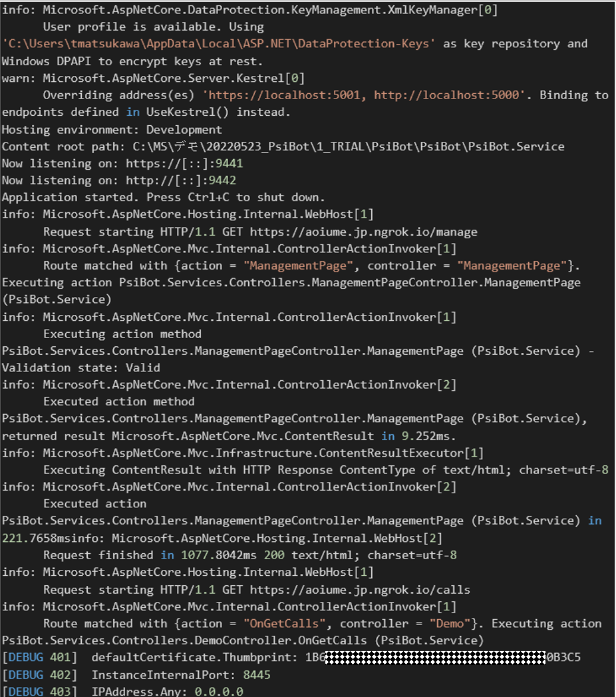Select the IPAddress.Any value 0.0.0.0
This screenshot has height=697, width=616.
coord(219,692)
